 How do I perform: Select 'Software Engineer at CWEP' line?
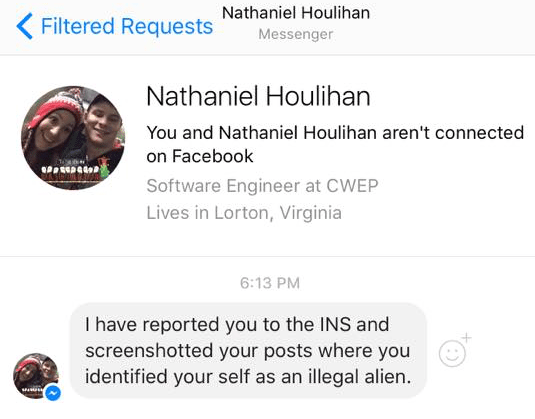click(x=262, y=186)
